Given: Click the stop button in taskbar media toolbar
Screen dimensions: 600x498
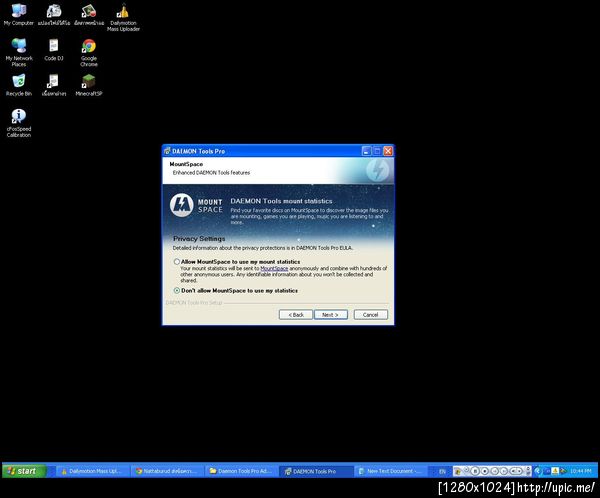Looking at the screenshot, I should (475, 471).
